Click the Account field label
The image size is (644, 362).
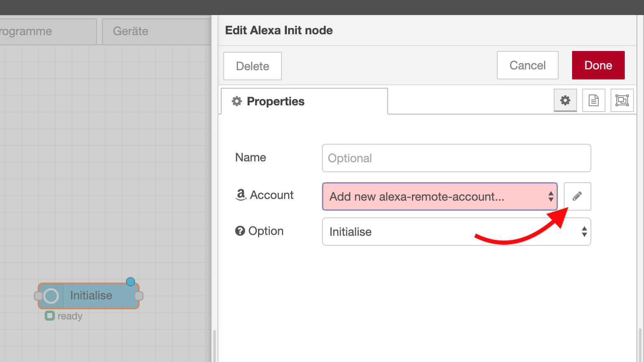(272, 195)
